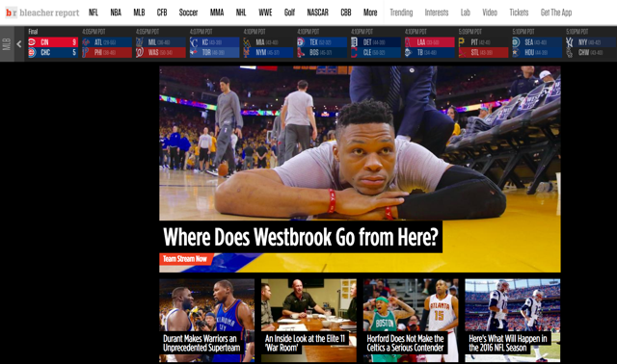
Task: Click the Team Stream Now button
Action: click(185, 259)
